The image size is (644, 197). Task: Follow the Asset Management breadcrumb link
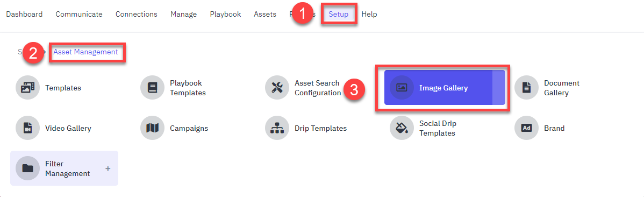click(x=85, y=52)
